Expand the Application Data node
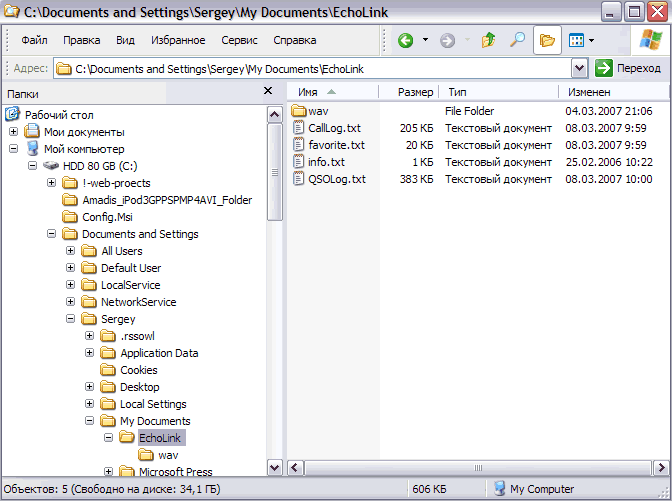Screen dimensions: 672x501 click(89, 353)
